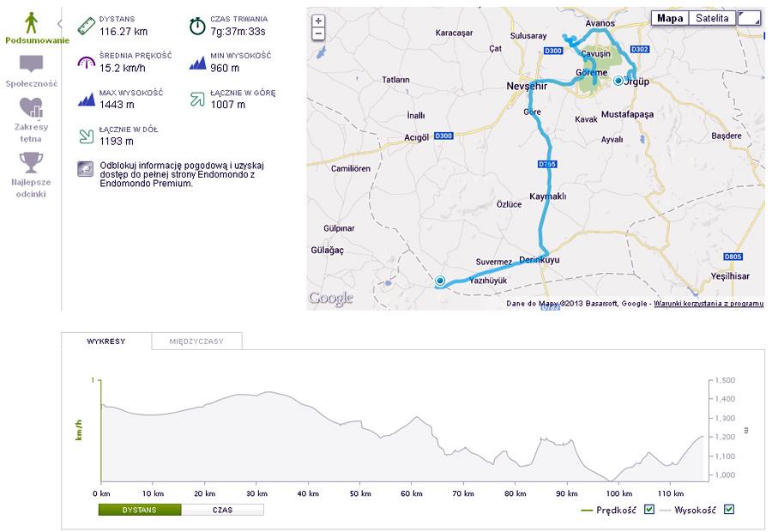Click the Łącznie w dół arrow icon
This screenshot has height=532, width=772.
coord(86,136)
